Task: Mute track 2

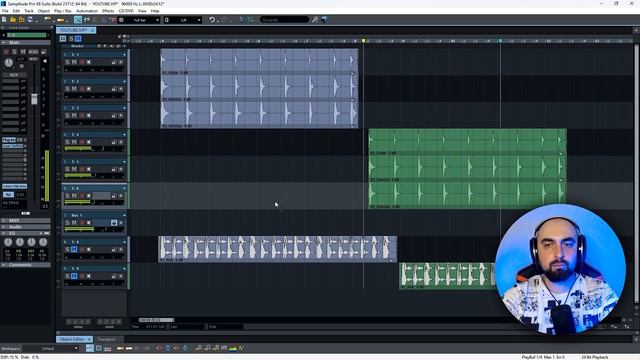Action: tap(74, 89)
